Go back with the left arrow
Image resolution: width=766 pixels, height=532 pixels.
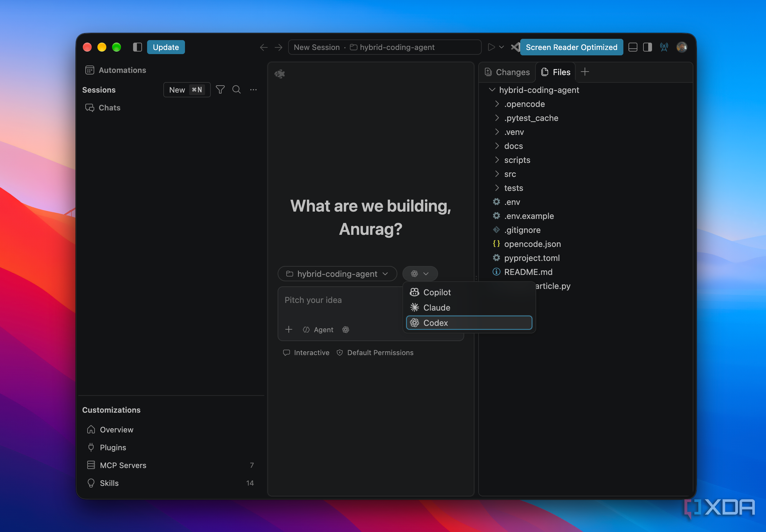click(263, 47)
